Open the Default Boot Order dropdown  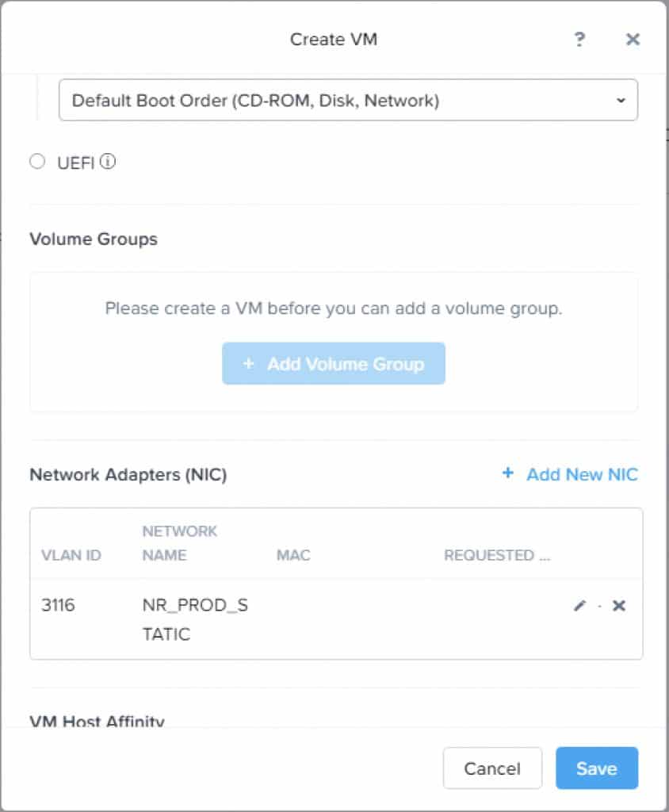click(348, 100)
